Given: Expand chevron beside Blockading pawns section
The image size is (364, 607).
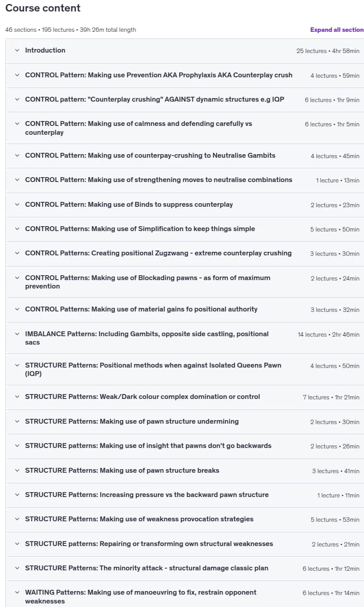Looking at the screenshot, I should point(17,278).
